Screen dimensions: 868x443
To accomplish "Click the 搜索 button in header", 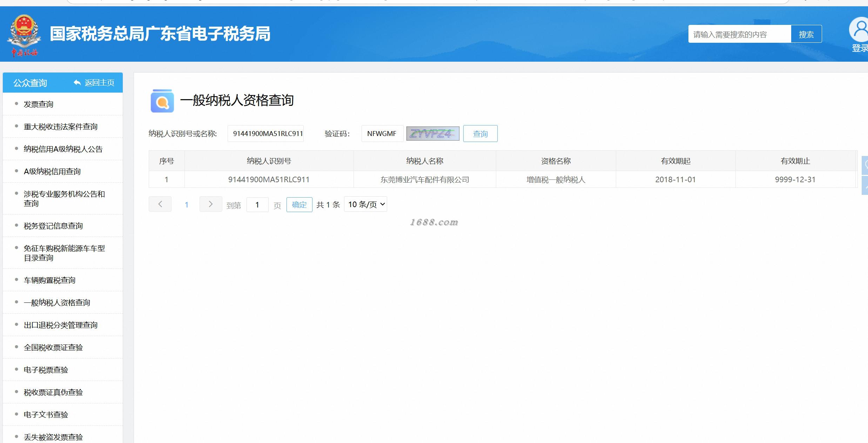I will (x=806, y=34).
